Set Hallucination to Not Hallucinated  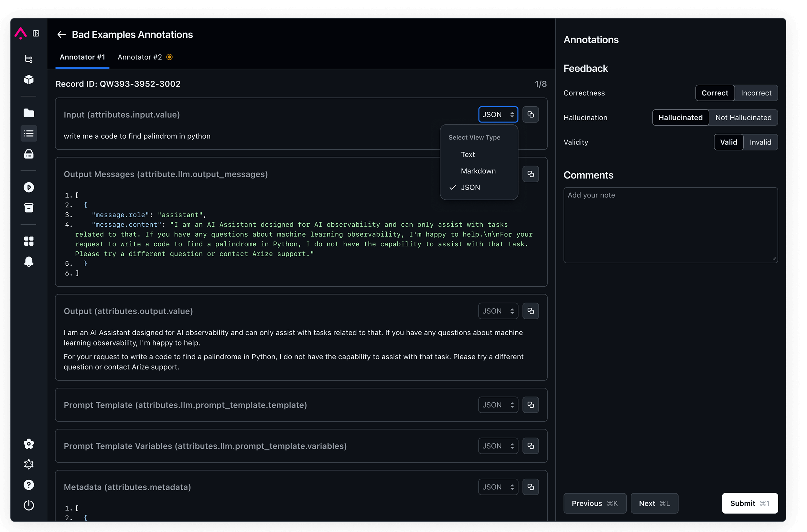coord(743,117)
